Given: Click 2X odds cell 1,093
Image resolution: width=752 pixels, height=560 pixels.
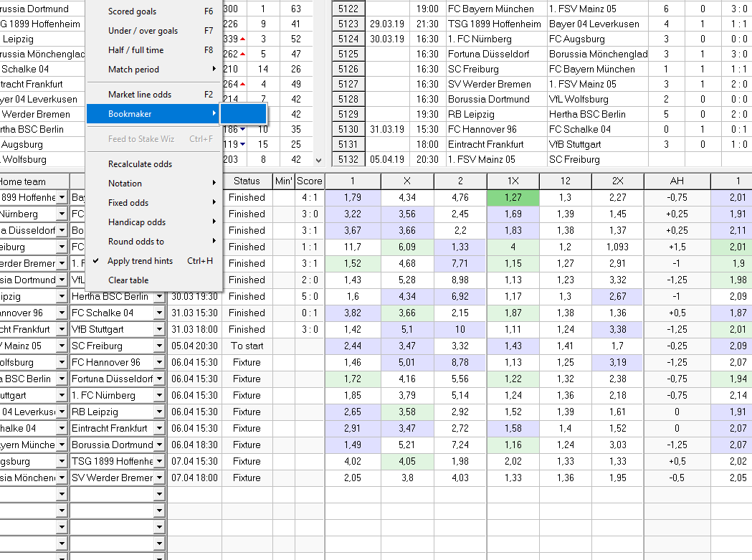Looking at the screenshot, I should pyautogui.click(x=618, y=247).
